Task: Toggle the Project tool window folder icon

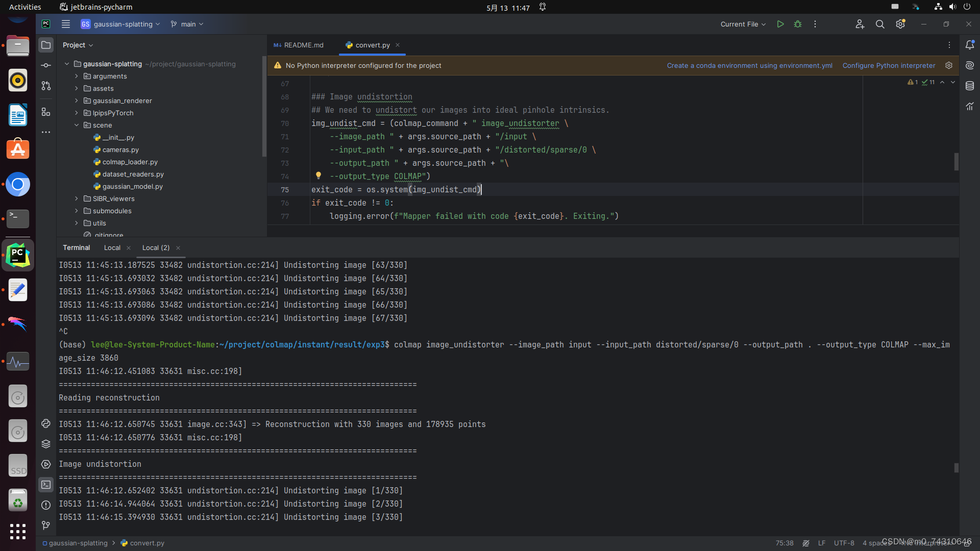Action: coord(46,45)
